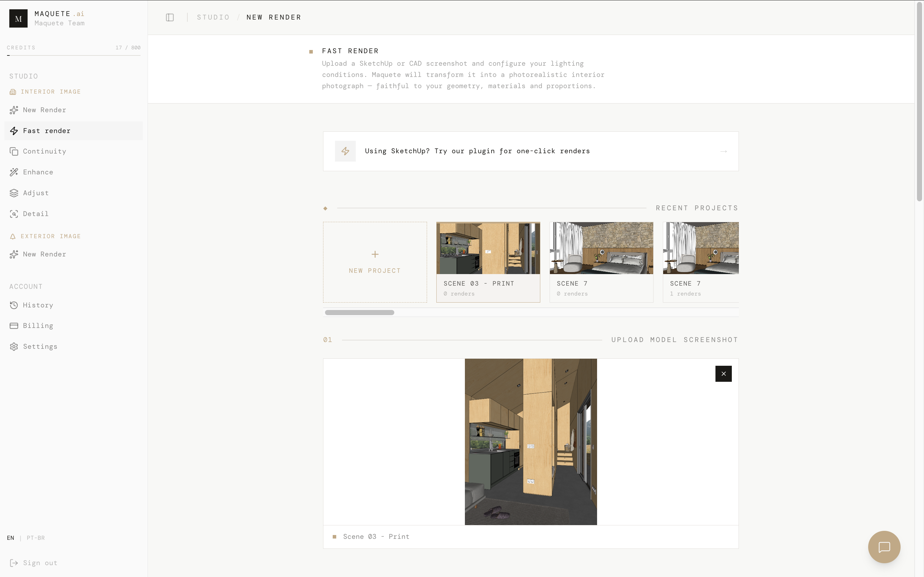Click the credits usage bar

click(73, 56)
